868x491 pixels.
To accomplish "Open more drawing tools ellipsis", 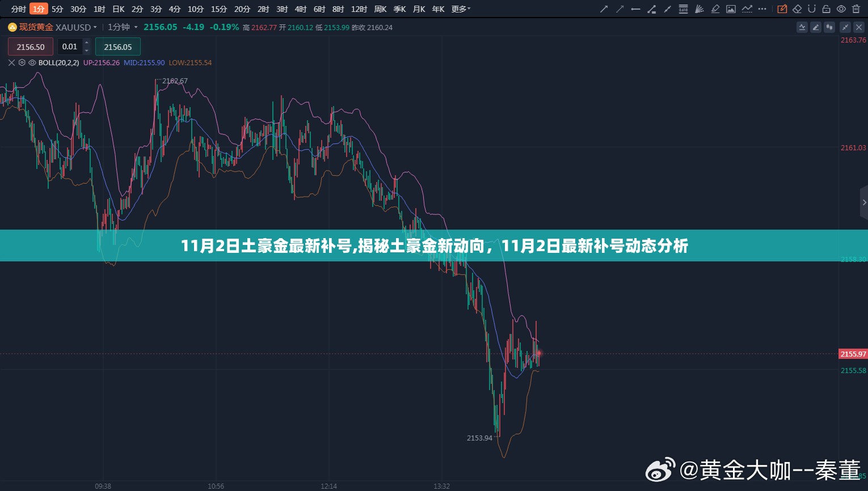I will tap(762, 9).
